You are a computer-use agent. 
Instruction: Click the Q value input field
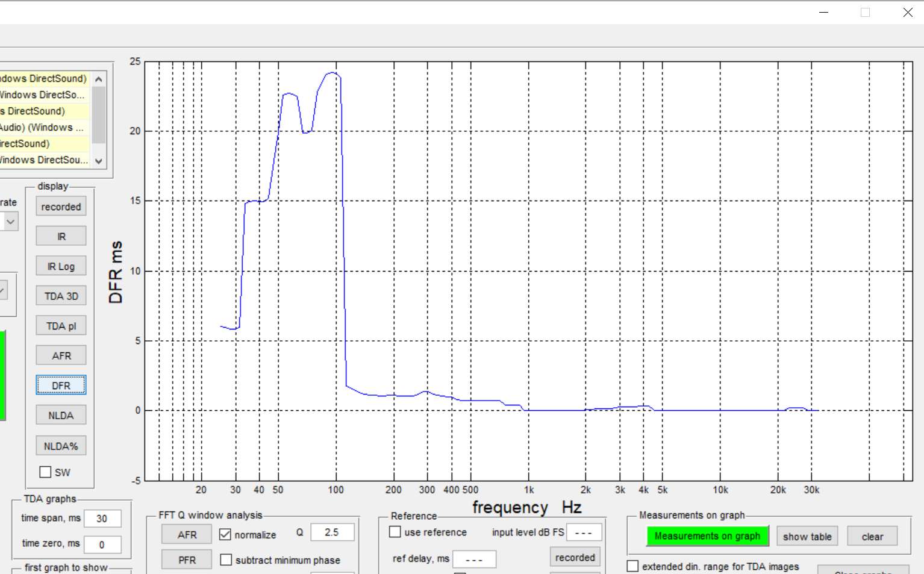pos(332,532)
